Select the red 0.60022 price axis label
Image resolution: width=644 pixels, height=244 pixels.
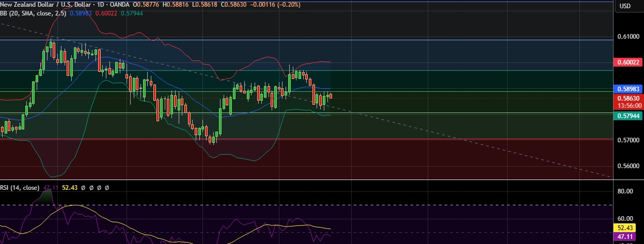click(628, 62)
